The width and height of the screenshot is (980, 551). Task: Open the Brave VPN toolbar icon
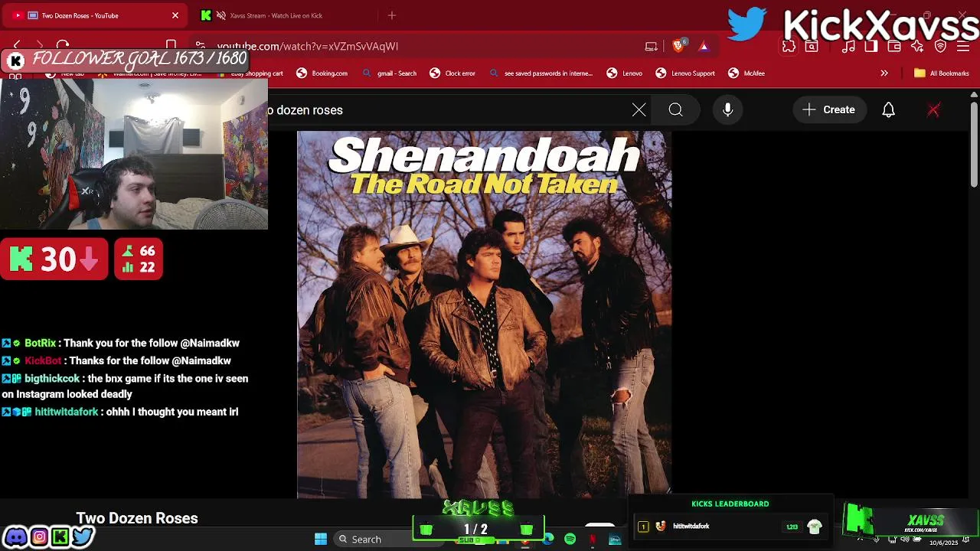(x=941, y=47)
